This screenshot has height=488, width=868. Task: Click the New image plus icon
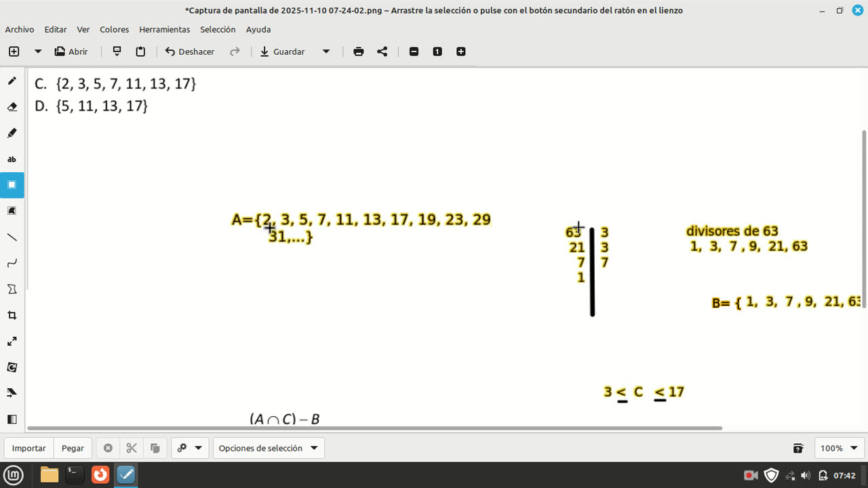14,52
